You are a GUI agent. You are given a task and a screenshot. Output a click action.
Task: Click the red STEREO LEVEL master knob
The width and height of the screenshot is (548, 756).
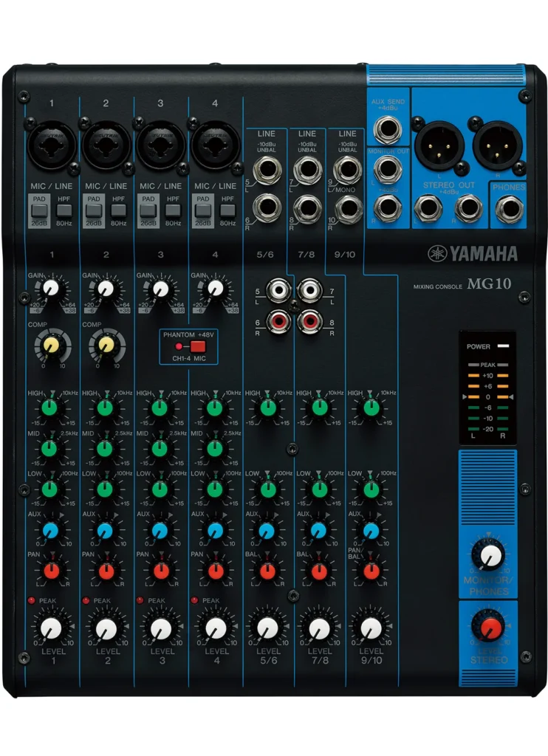pos(489,627)
